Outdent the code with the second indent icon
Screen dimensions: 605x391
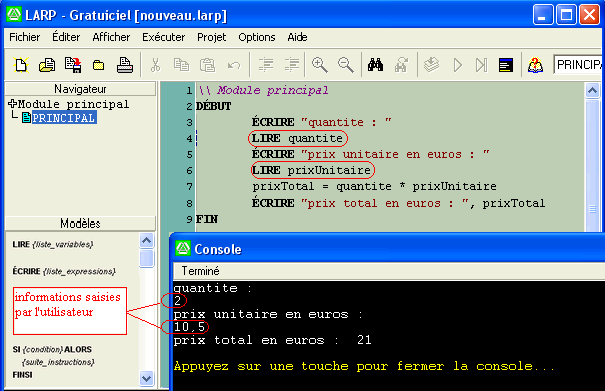[x=292, y=65]
